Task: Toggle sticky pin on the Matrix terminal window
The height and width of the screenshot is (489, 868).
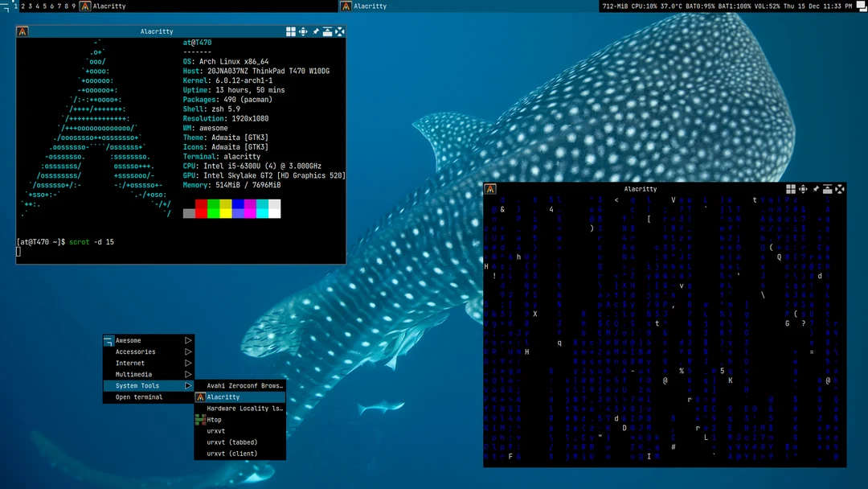Action: [814, 189]
